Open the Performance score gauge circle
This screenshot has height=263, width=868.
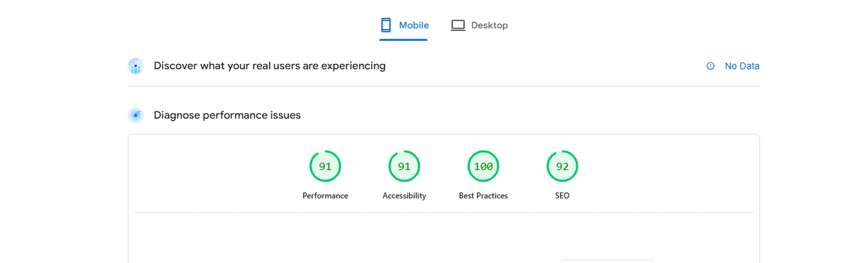click(x=325, y=166)
